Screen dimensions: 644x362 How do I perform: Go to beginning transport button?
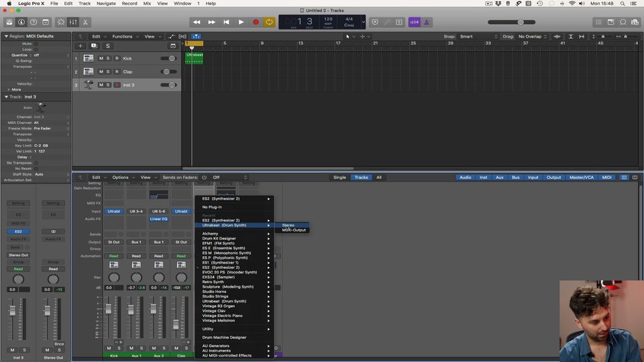coord(226,22)
